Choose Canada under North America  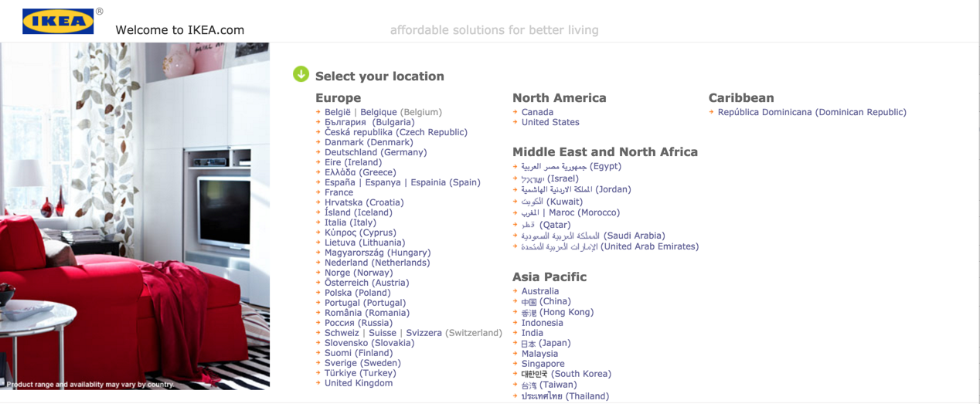click(537, 112)
